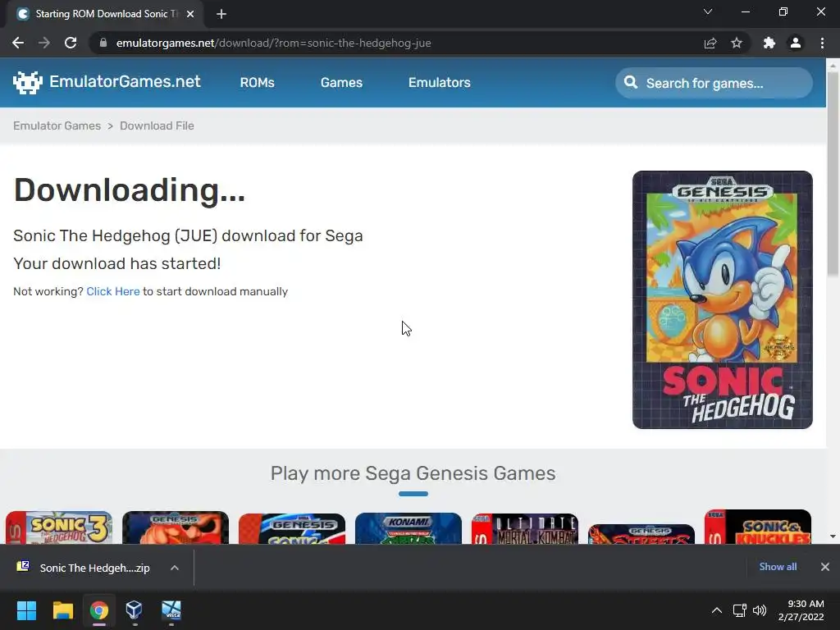The width and height of the screenshot is (840, 630).
Task: Click the share page icon in address bar
Action: (710, 43)
